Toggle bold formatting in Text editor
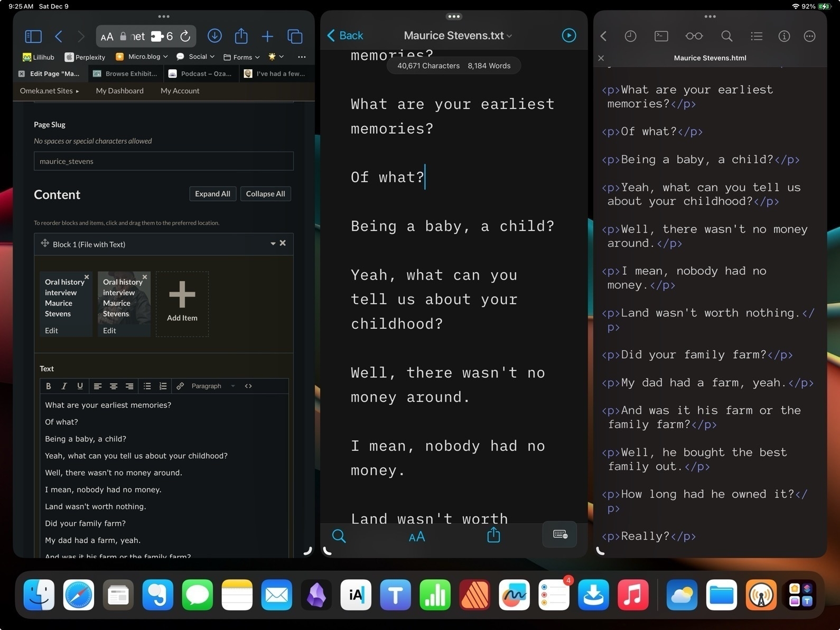The width and height of the screenshot is (840, 630). 49,386
